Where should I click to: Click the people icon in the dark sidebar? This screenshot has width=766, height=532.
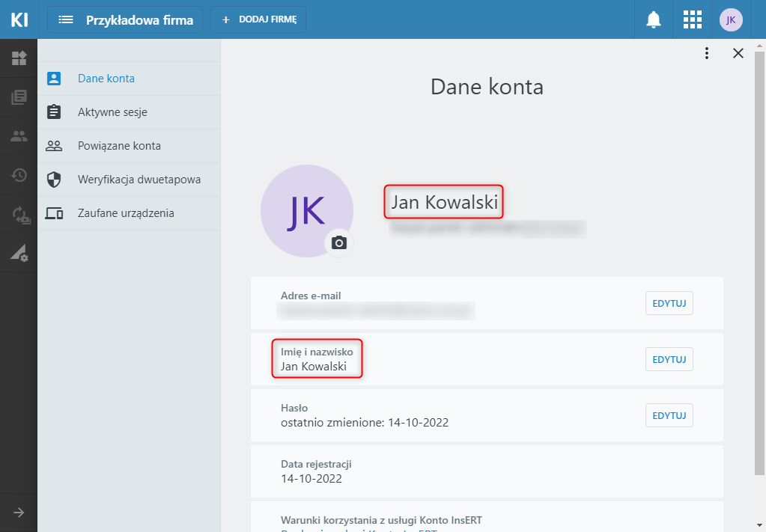click(x=19, y=136)
